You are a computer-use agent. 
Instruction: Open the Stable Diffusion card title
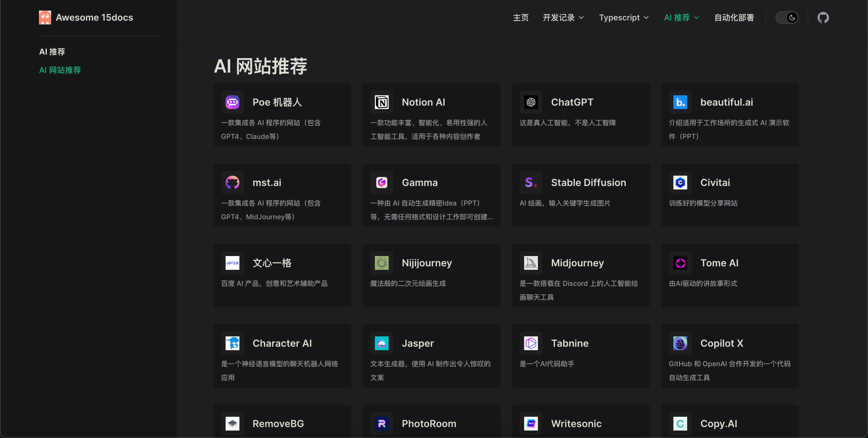[x=588, y=183]
